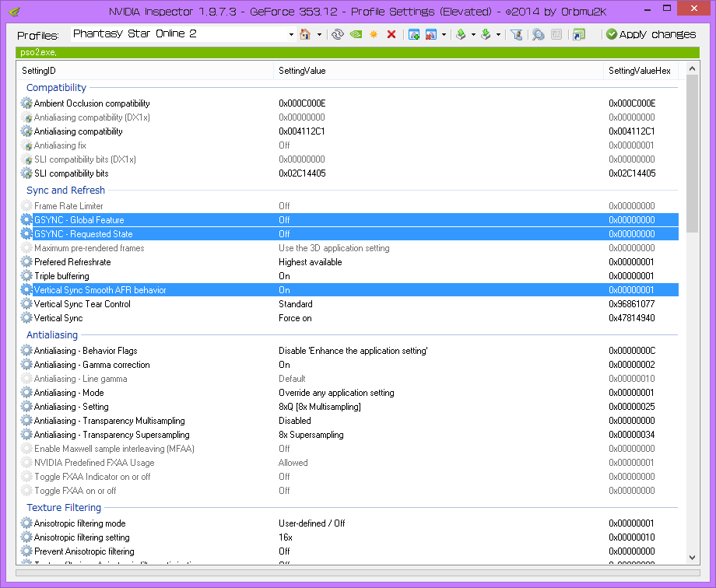This screenshot has height=588, width=716.
Task: Click the red X delete-profile icon
Action: 391,34
